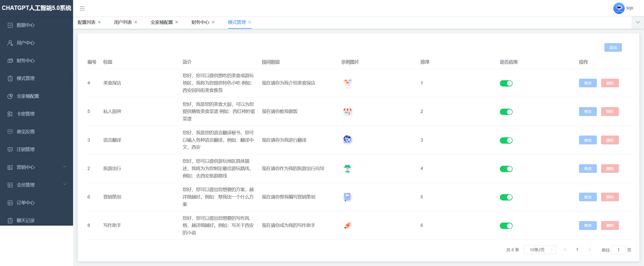Open the 10条/页 page size dropdown
644x266 pixels.
[540, 250]
